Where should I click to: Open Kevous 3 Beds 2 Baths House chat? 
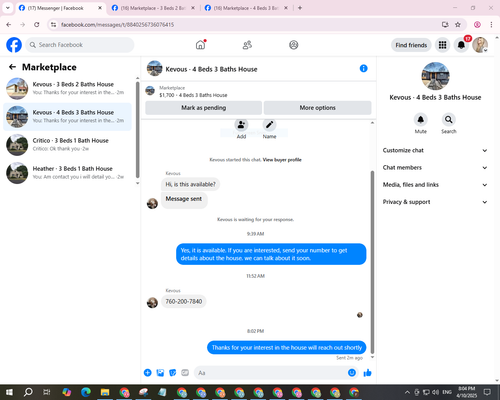click(x=68, y=88)
